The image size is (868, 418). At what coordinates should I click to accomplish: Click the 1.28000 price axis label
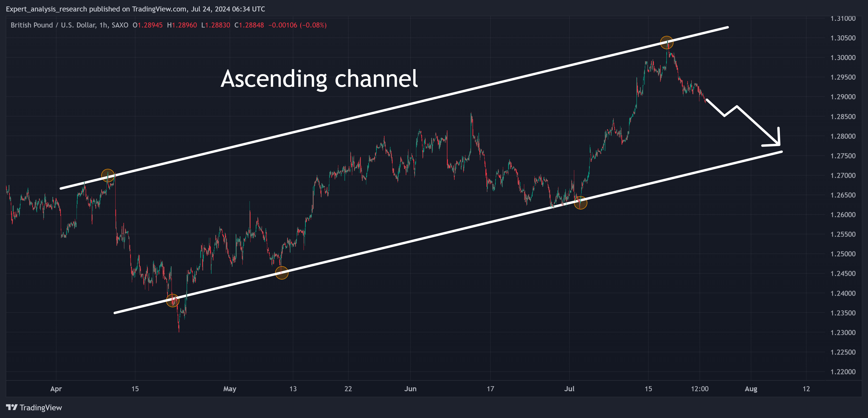point(843,136)
